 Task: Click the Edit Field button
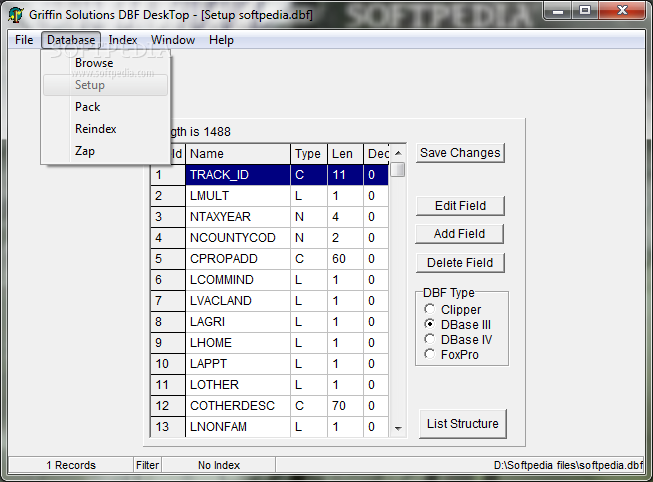(460, 206)
